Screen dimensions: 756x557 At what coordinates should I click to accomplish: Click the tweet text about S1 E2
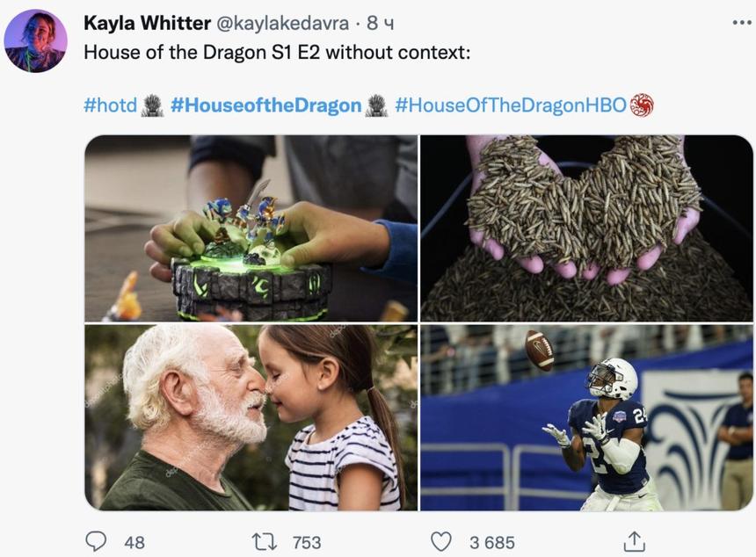[x=277, y=52]
